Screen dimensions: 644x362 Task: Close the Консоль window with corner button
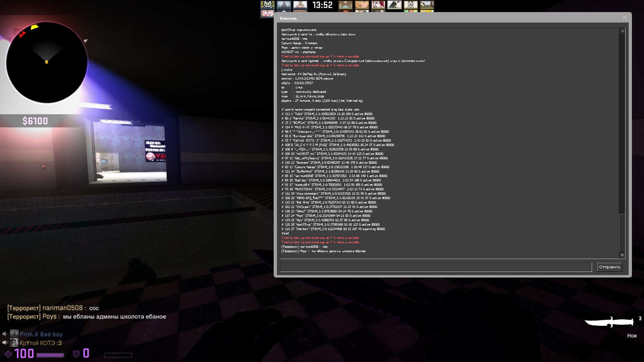point(624,18)
